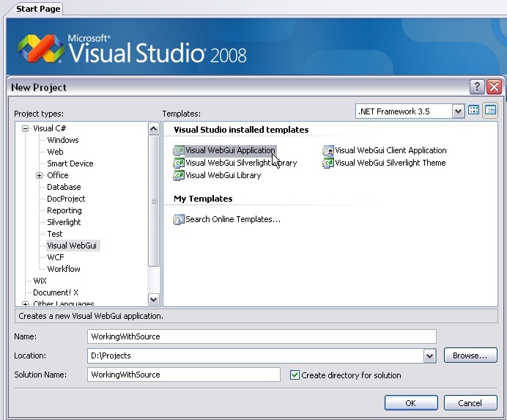Toggle Create directory for solution checkbox

coord(295,375)
